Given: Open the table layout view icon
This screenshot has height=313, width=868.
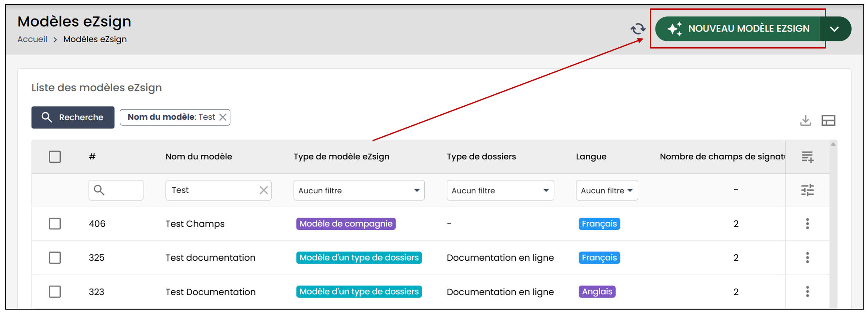Looking at the screenshot, I should point(828,121).
